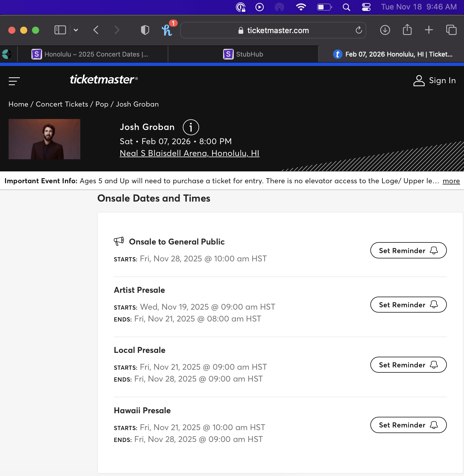Open the Wi-Fi menu
This screenshot has width=464, height=476.
[301, 7]
